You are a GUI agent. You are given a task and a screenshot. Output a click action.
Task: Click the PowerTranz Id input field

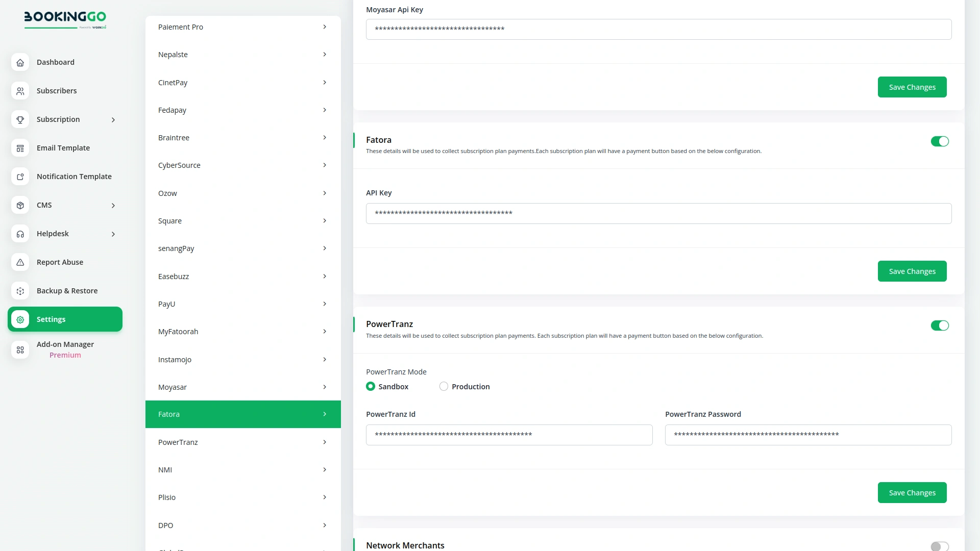pos(508,435)
